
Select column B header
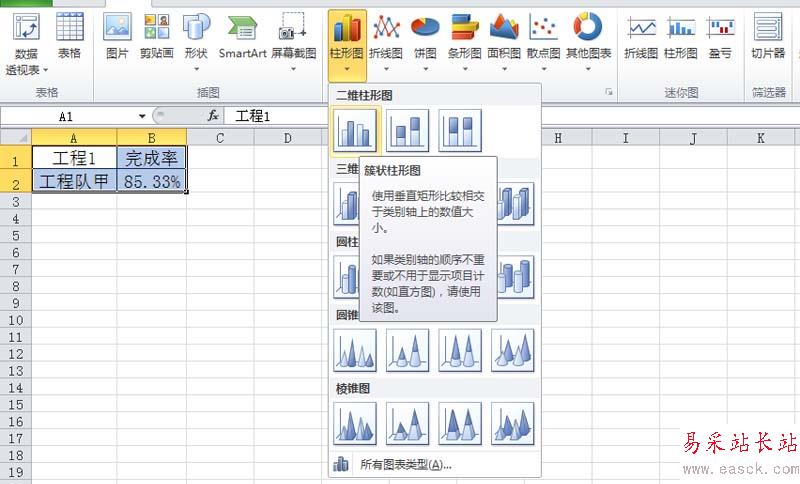tap(152, 138)
